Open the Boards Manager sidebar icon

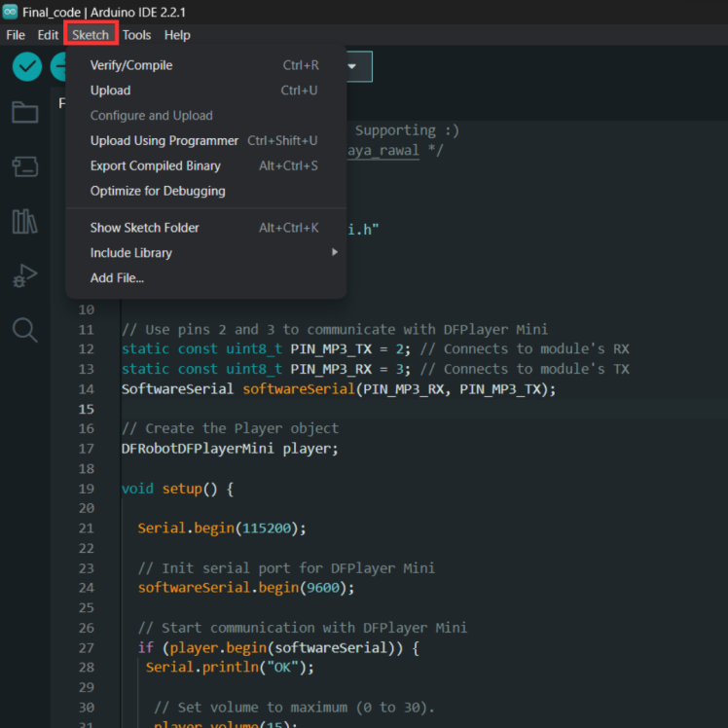25,166
